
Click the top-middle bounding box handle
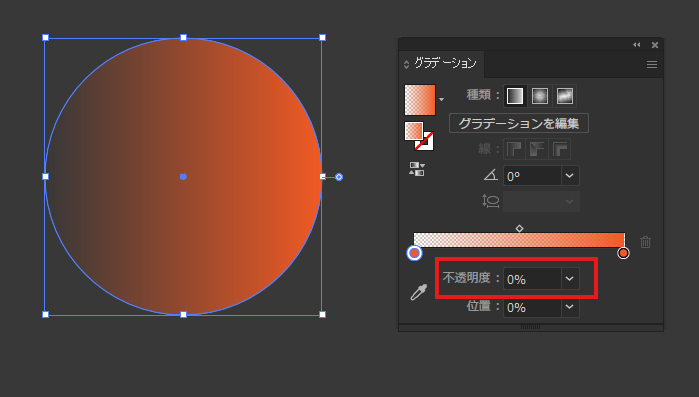[183, 37]
